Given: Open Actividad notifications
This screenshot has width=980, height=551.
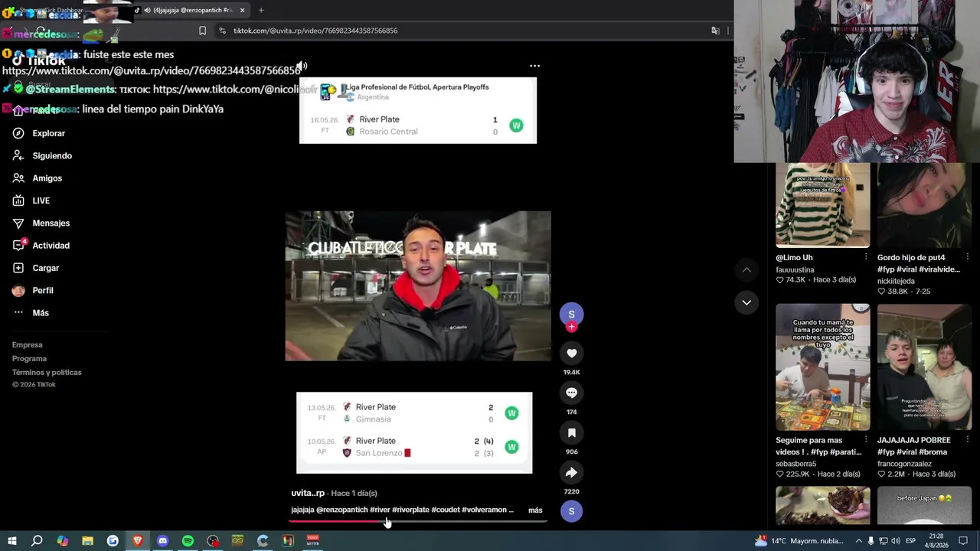Looking at the screenshot, I should pyautogui.click(x=41, y=246).
